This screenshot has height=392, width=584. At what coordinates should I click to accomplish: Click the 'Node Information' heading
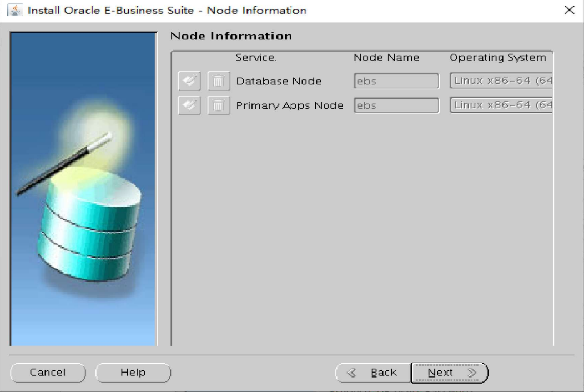click(231, 36)
